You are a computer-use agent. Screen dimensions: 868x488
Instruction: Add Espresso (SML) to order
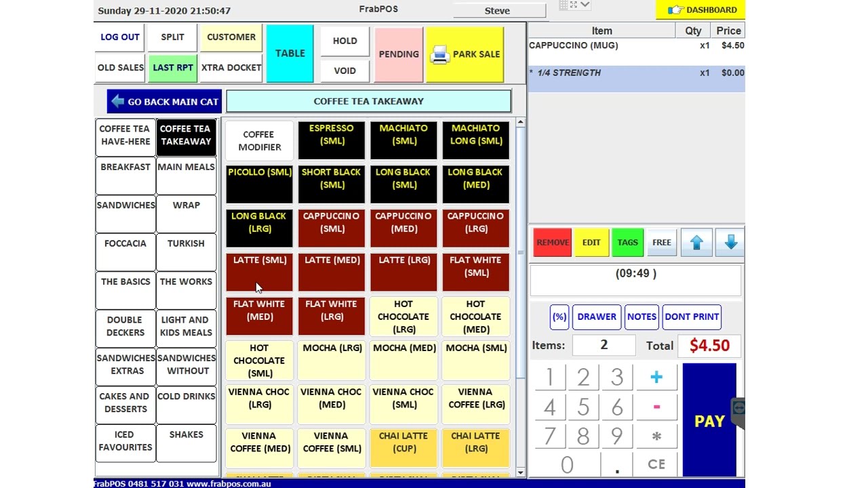click(332, 140)
